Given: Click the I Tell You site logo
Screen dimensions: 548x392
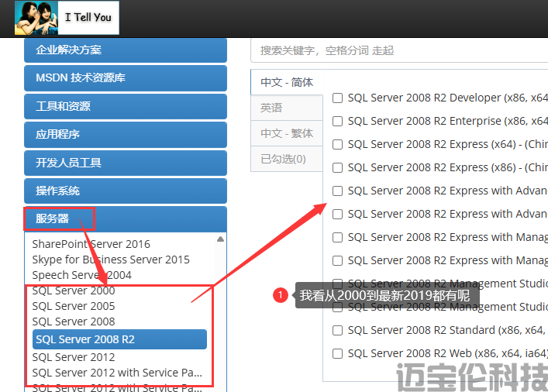Looking at the screenshot, I should 67,18.
